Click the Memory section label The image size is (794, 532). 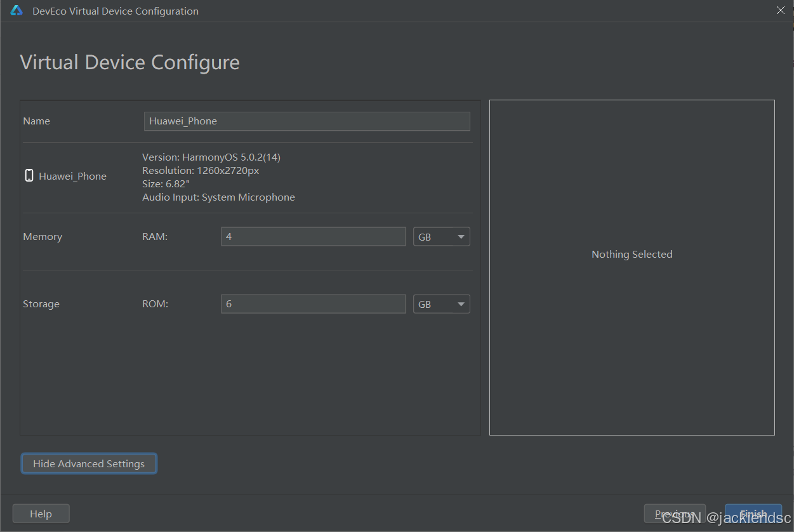point(43,237)
